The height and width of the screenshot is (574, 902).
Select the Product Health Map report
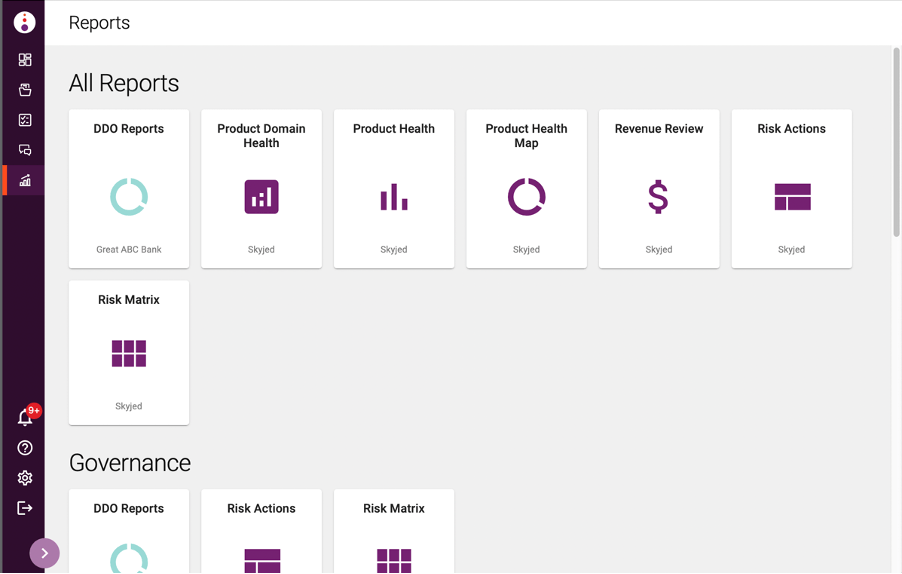point(526,189)
